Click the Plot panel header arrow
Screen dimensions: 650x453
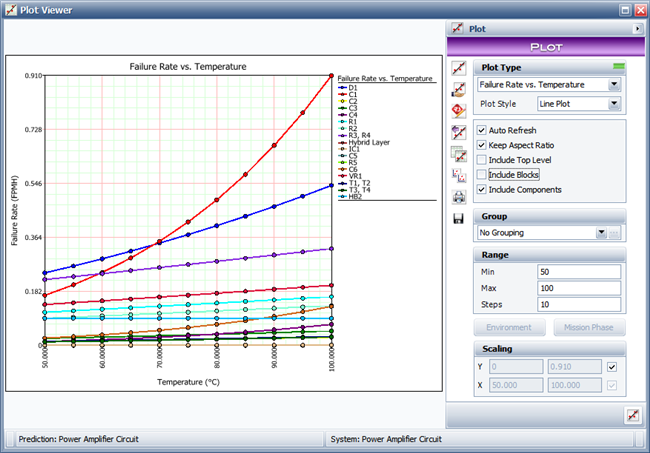point(637,30)
